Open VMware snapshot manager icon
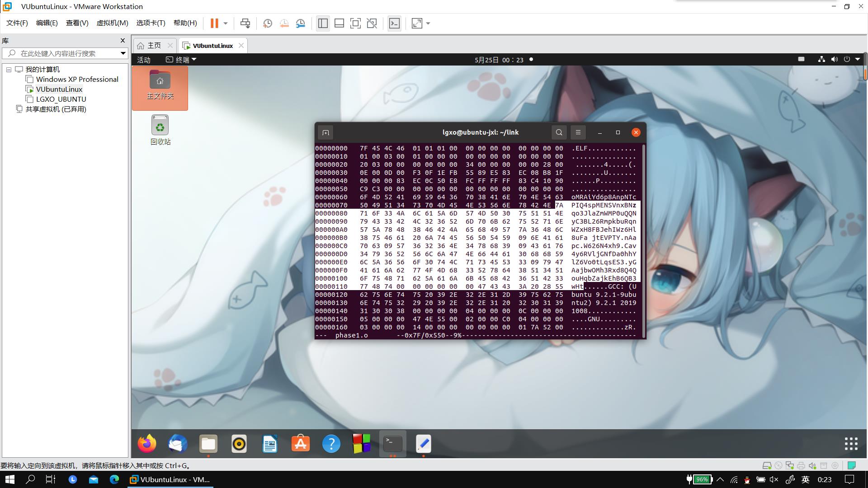 coord(301,23)
